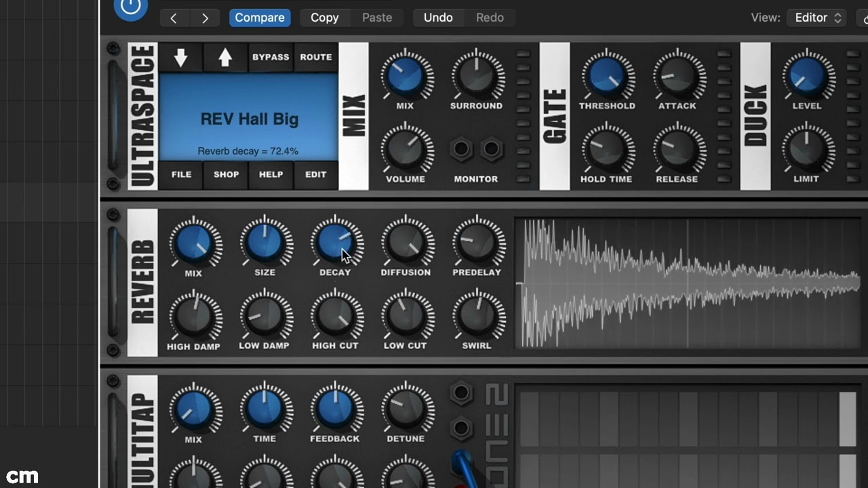This screenshot has width=868, height=488.
Task: Click the DETUNE knob
Action: [x=406, y=409]
